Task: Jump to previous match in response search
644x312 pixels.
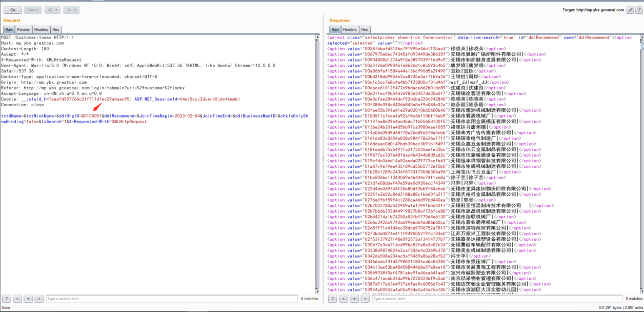Action: [343, 299]
